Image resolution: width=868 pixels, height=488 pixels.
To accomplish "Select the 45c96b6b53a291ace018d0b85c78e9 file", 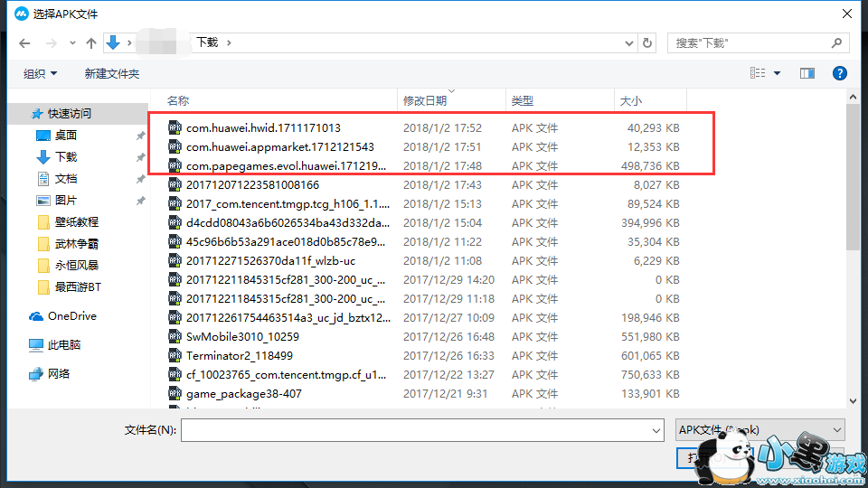I will 286,242.
